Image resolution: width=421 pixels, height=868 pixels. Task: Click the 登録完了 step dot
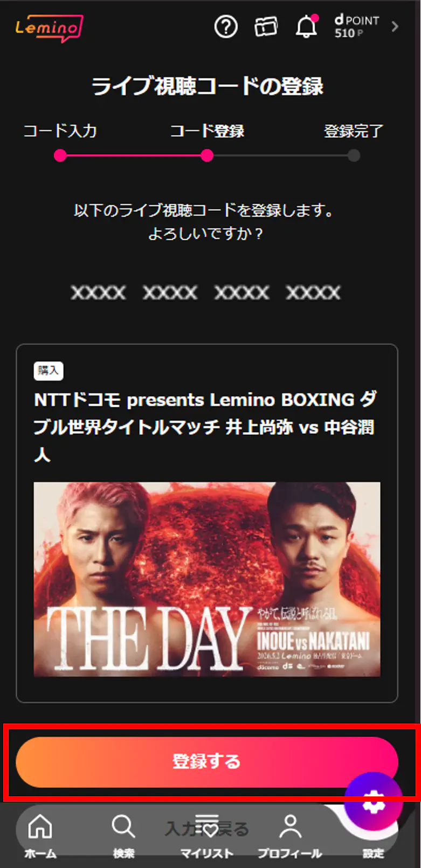(354, 156)
